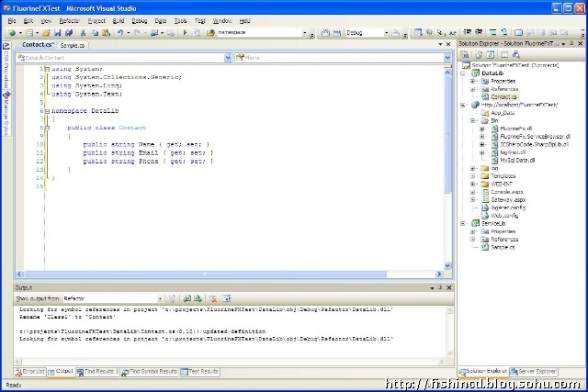The image size is (588, 392).
Task: Switch to the Server Explorer tab
Action: [533, 372]
